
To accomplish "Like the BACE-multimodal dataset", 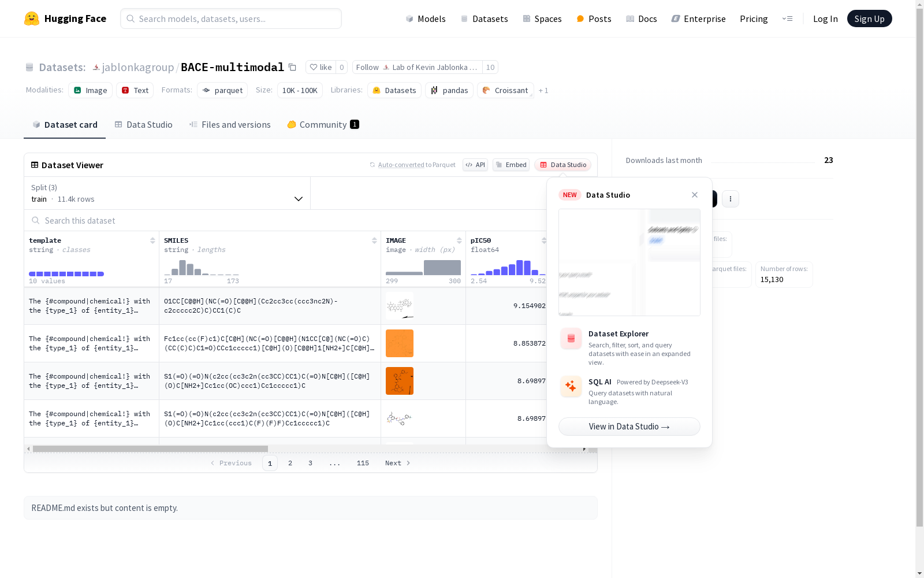I will point(321,68).
